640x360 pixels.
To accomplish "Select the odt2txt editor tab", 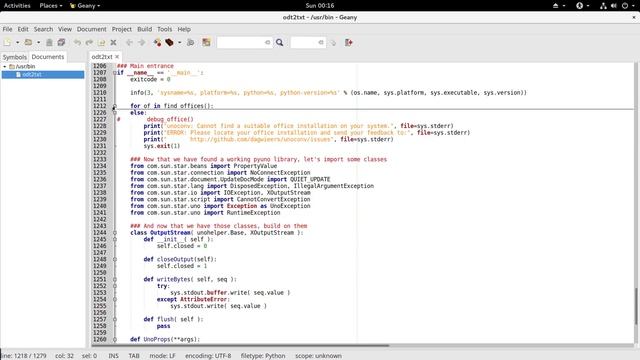I will (x=102, y=57).
